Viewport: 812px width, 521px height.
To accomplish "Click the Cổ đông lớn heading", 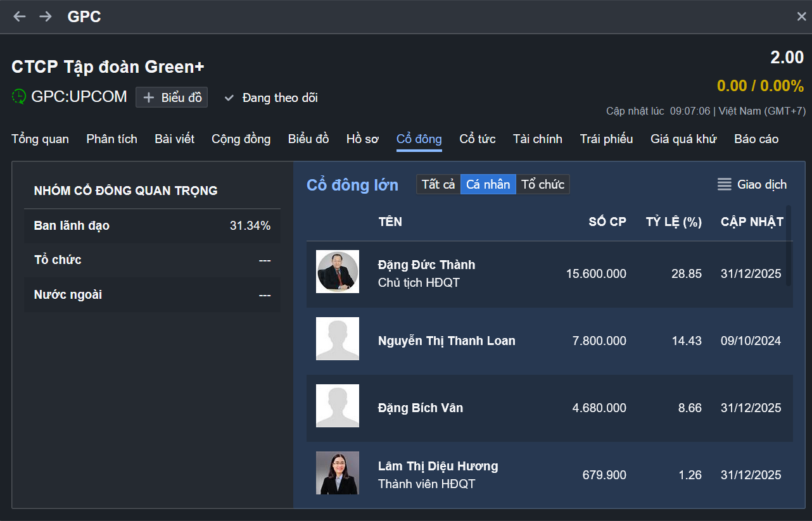I will click(353, 185).
